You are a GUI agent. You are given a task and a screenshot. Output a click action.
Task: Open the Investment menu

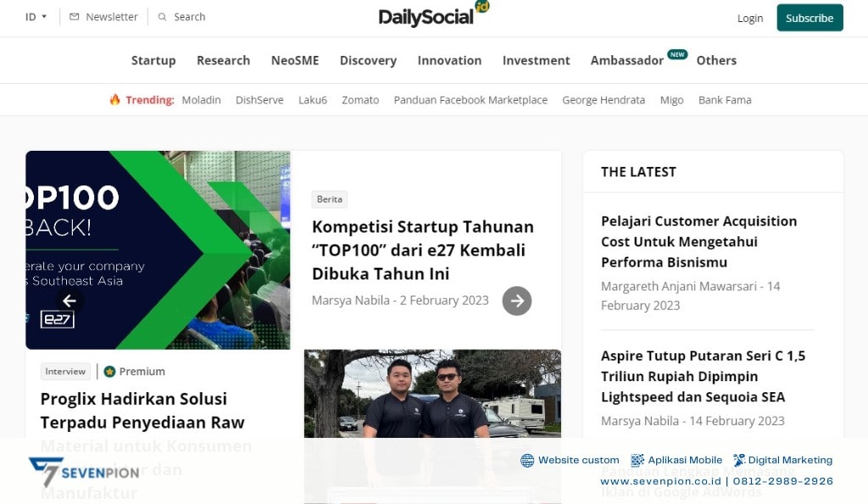pos(536,60)
